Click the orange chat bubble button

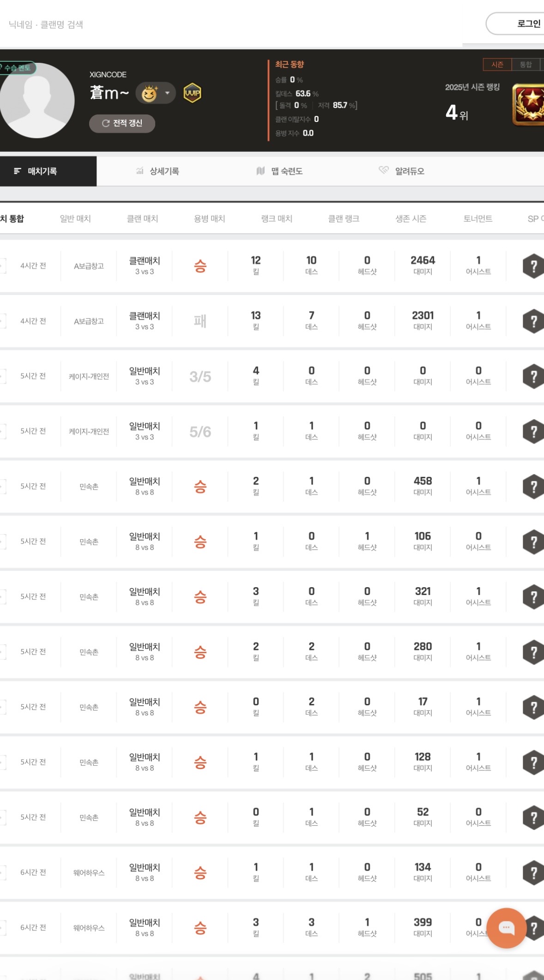point(506,928)
